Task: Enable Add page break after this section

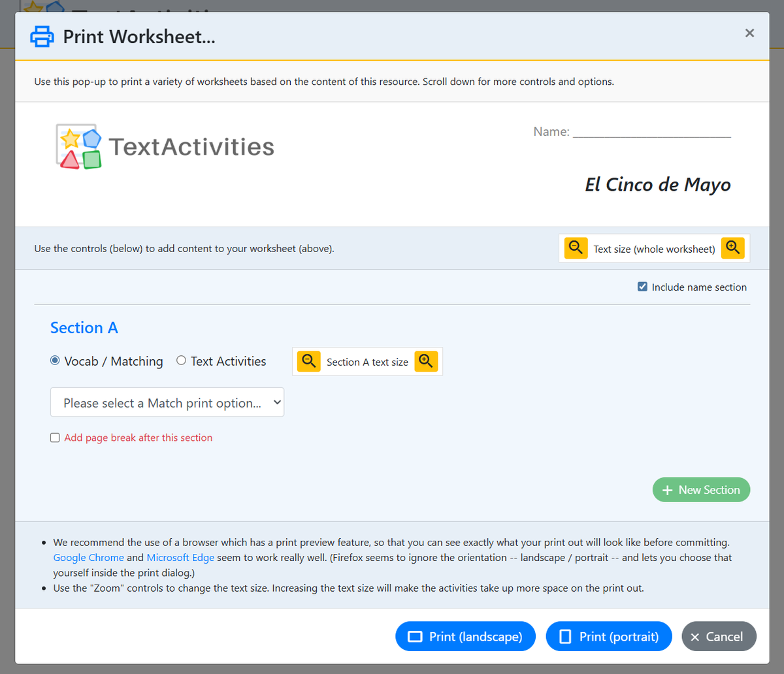Action: pyautogui.click(x=55, y=438)
